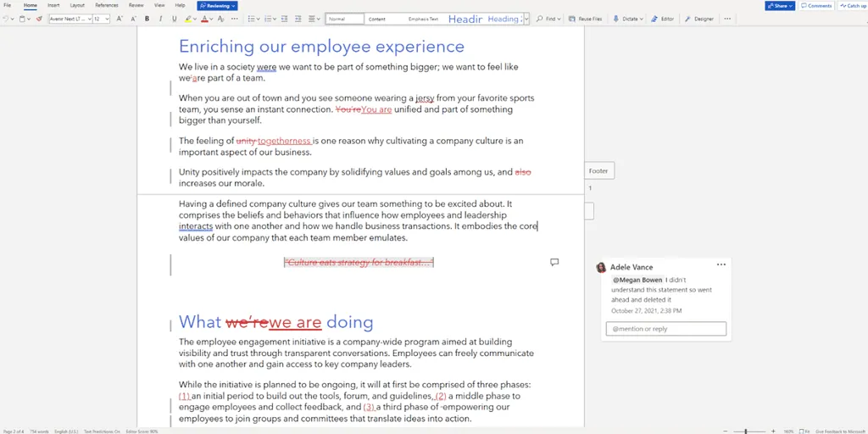Screen dimensions: 868x434
Task: Toggle italic formatting
Action: click(x=159, y=19)
